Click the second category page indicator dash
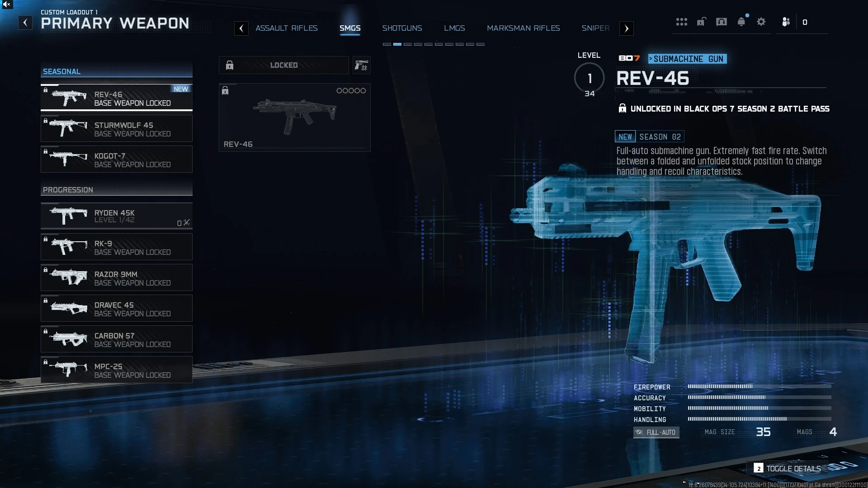 point(397,44)
